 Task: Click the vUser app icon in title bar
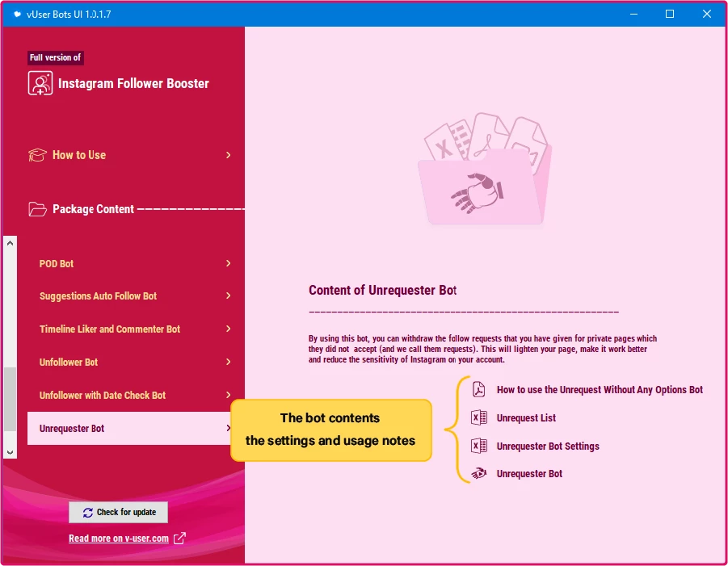[17, 14]
